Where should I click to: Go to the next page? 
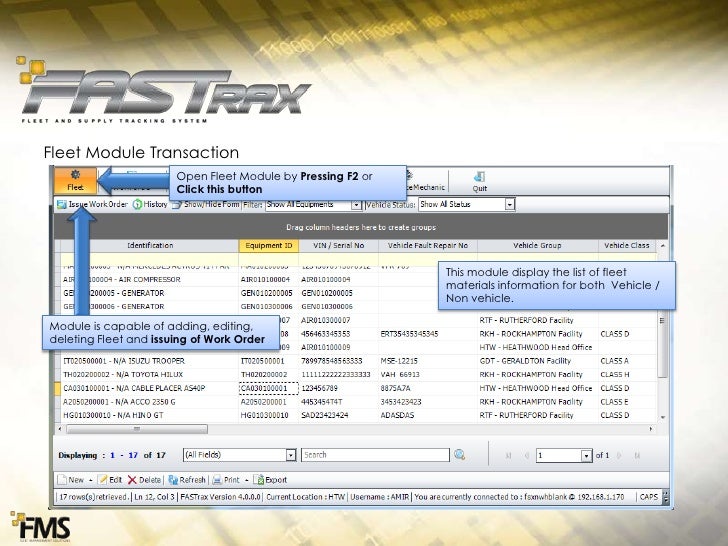tap(620, 455)
